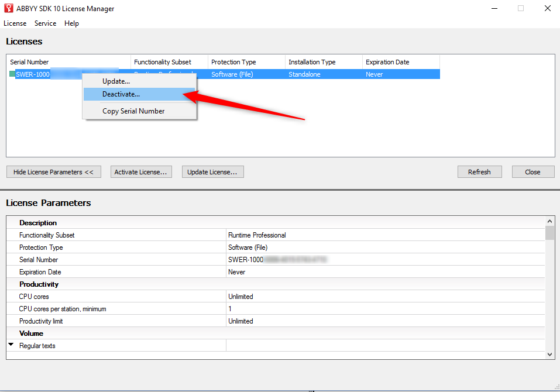Choose Update... from the context menu
Image resolution: width=560 pixels, height=392 pixels.
139,81
